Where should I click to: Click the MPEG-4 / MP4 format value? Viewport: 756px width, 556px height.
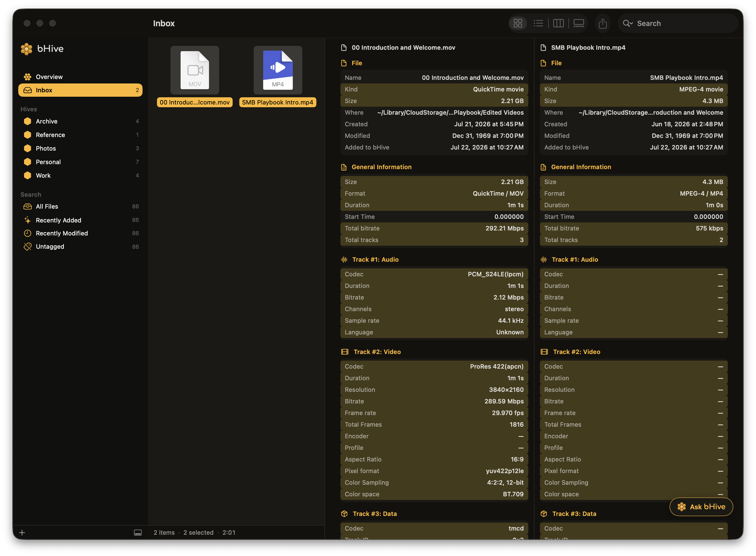coord(702,193)
